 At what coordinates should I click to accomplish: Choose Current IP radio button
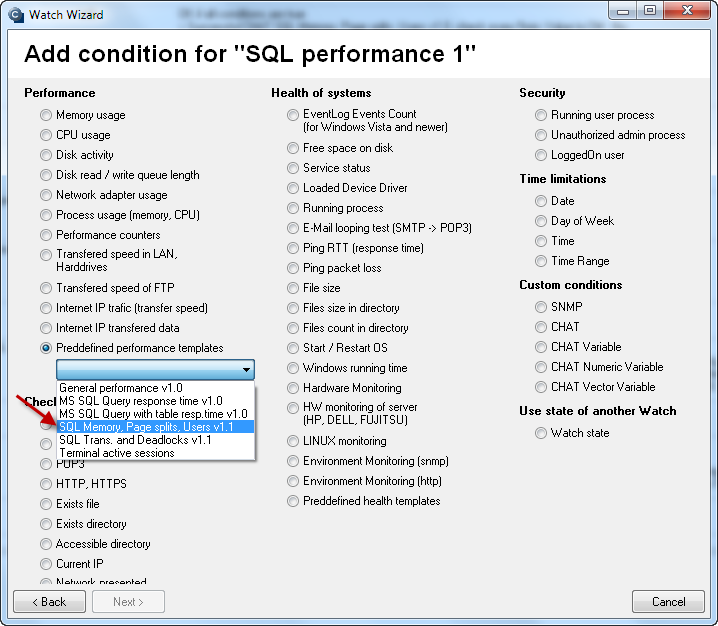[x=46, y=564]
